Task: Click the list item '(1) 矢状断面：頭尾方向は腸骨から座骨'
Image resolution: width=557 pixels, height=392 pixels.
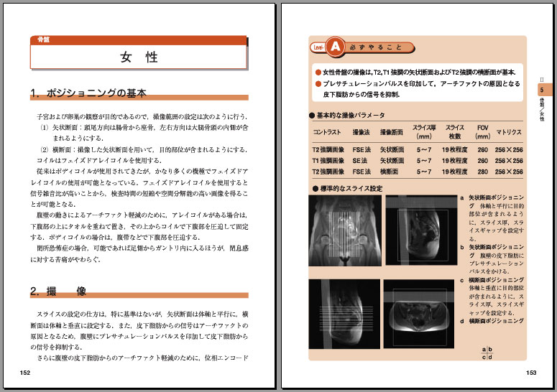Action: (x=144, y=133)
